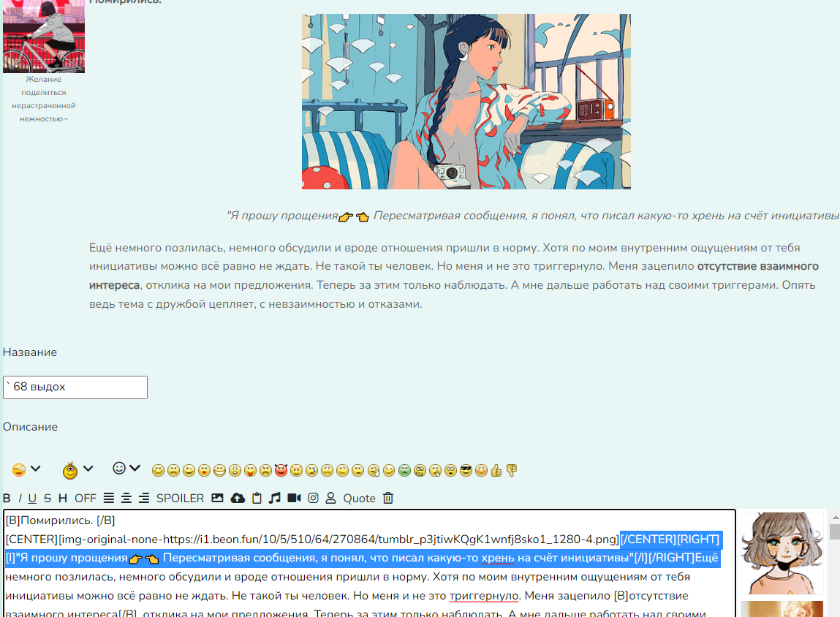The image size is (840, 617).
Task: Toggle underline formatting button
Action: [32, 499]
